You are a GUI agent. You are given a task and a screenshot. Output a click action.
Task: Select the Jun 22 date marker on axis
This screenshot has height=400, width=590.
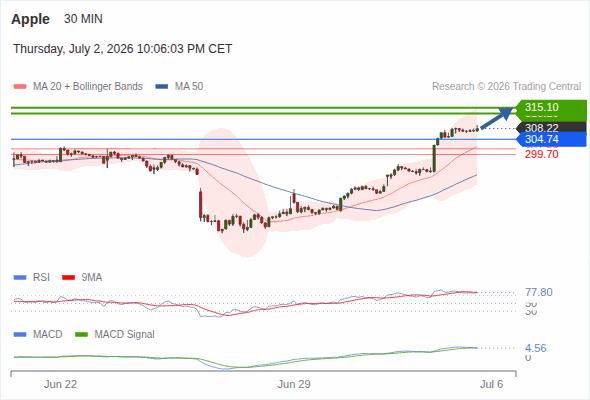tap(60, 384)
